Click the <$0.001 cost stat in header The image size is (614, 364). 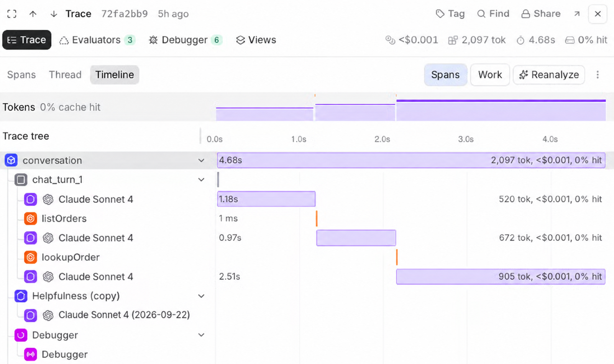pyautogui.click(x=412, y=40)
